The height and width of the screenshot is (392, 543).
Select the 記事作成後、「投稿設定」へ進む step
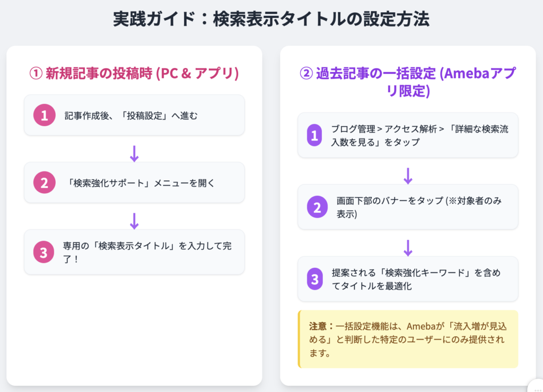click(x=134, y=115)
